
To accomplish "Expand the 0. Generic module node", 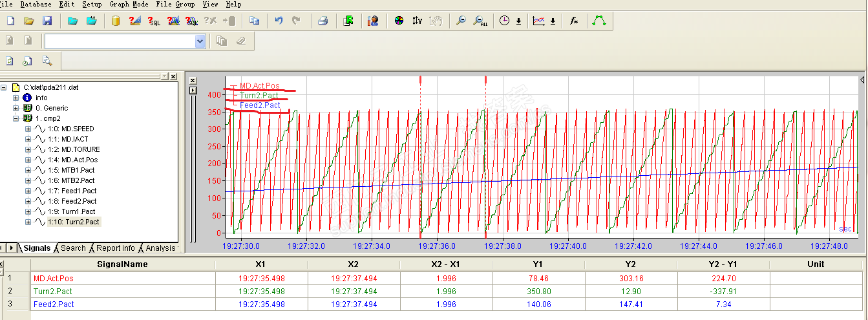I will pyautogui.click(x=16, y=108).
